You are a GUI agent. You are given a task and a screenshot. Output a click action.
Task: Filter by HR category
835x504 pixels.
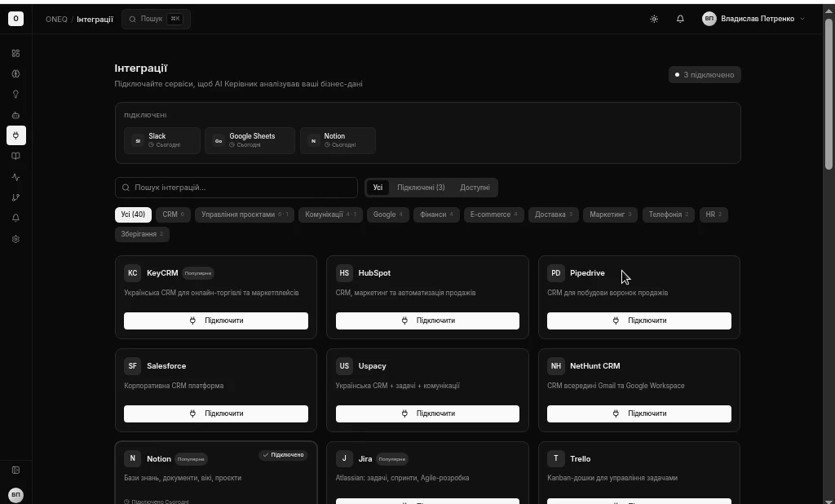713,214
